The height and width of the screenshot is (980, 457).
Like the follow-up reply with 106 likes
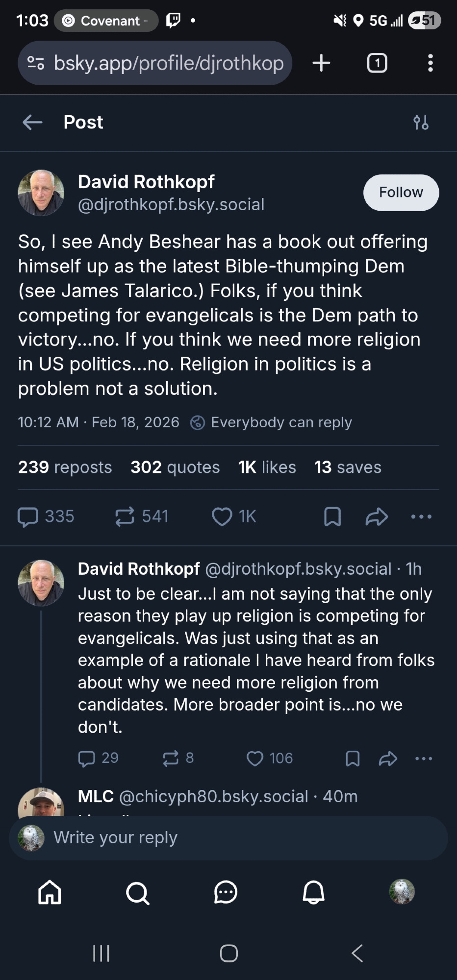pos(255,759)
